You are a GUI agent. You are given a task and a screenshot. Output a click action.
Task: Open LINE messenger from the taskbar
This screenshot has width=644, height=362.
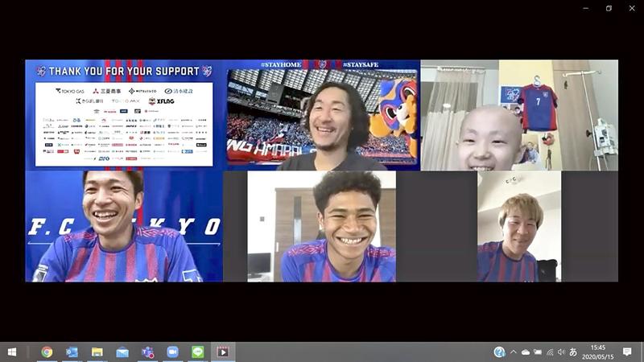click(x=197, y=352)
